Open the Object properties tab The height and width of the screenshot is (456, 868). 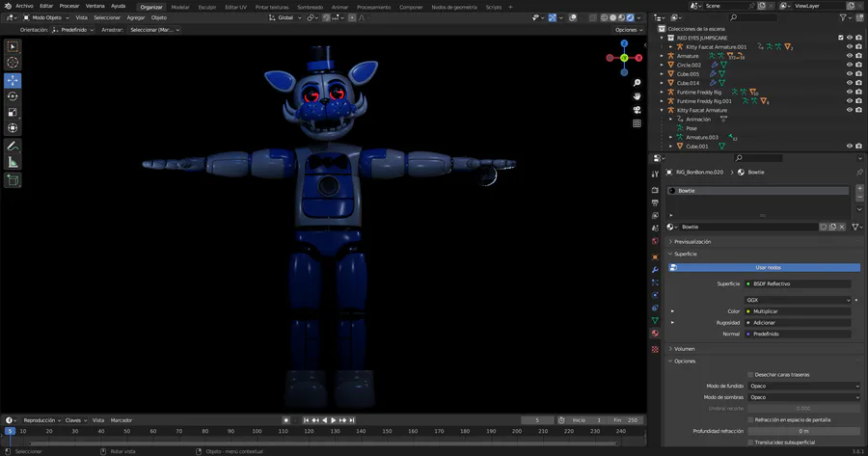pyautogui.click(x=655, y=256)
